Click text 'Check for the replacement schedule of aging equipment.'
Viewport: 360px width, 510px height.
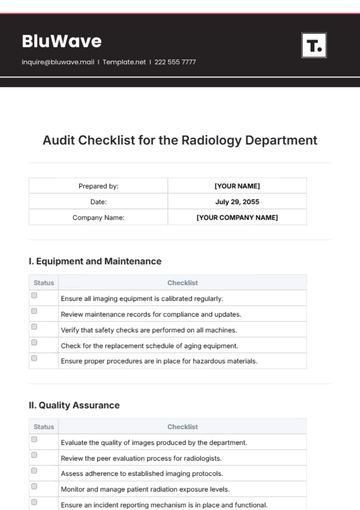(x=149, y=346)
